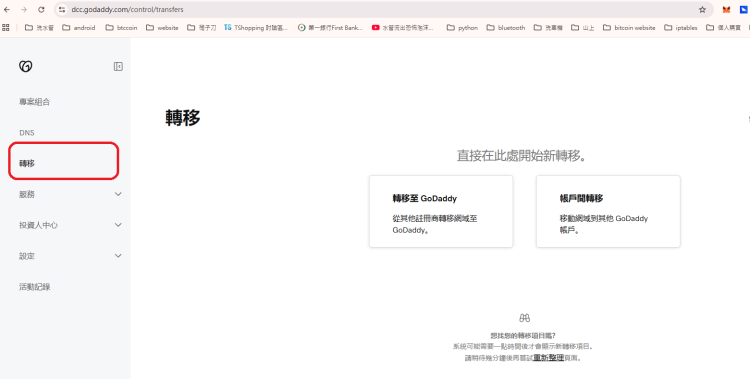The image size is (750, 379).
Task: Open the bluetooth bookmarks folder
Action: click(x=506, y=28)
